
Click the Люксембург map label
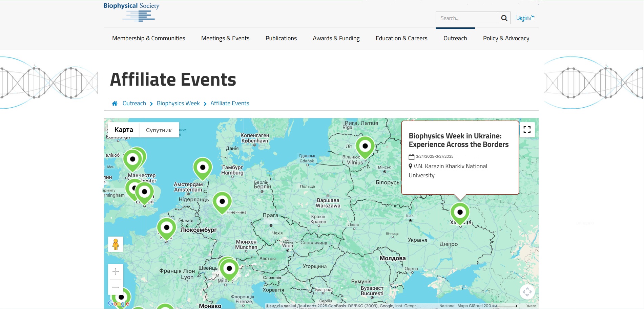199,230
